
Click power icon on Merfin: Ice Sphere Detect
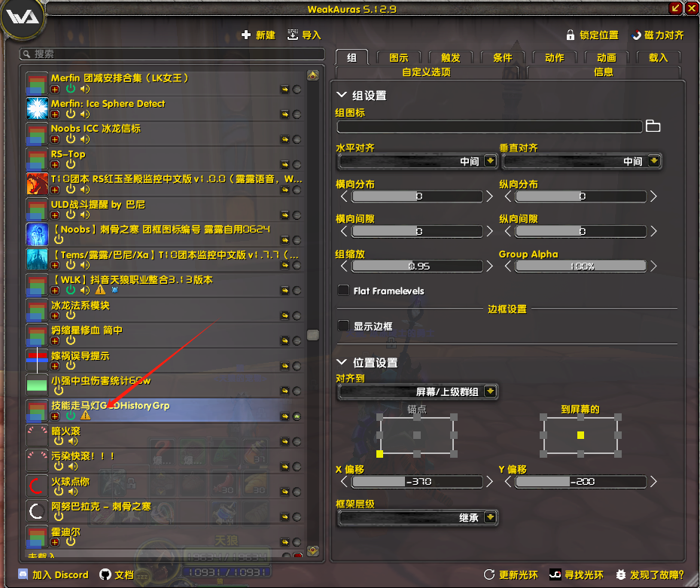pos(71,114)
